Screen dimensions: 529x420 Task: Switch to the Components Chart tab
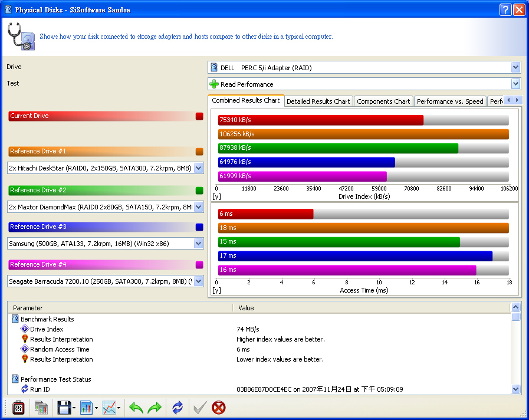[383, 101]
